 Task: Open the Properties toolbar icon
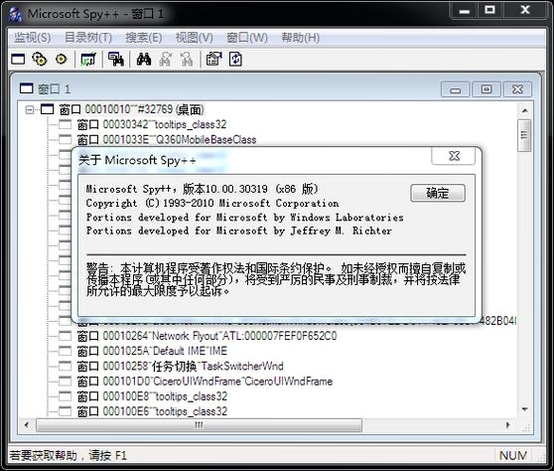click(x=214, y=59)
